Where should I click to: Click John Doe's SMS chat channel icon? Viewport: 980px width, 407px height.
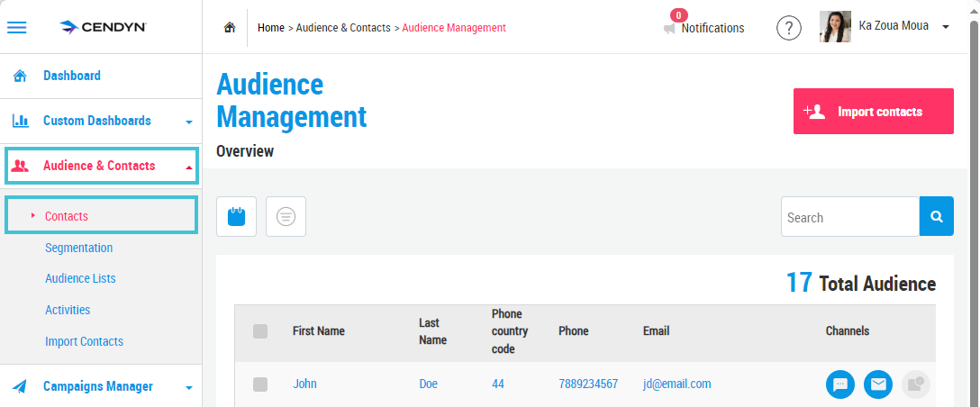(x=840, y=384)
